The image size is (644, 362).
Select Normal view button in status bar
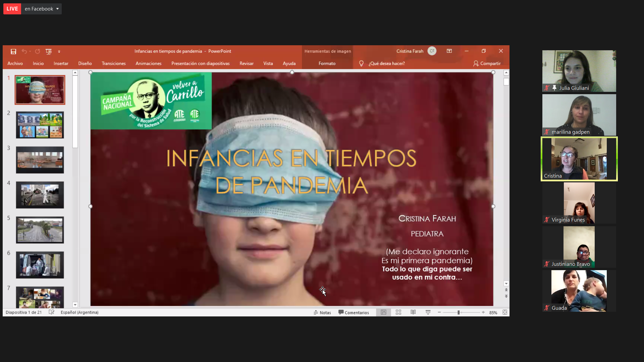(x=383, y=312)
